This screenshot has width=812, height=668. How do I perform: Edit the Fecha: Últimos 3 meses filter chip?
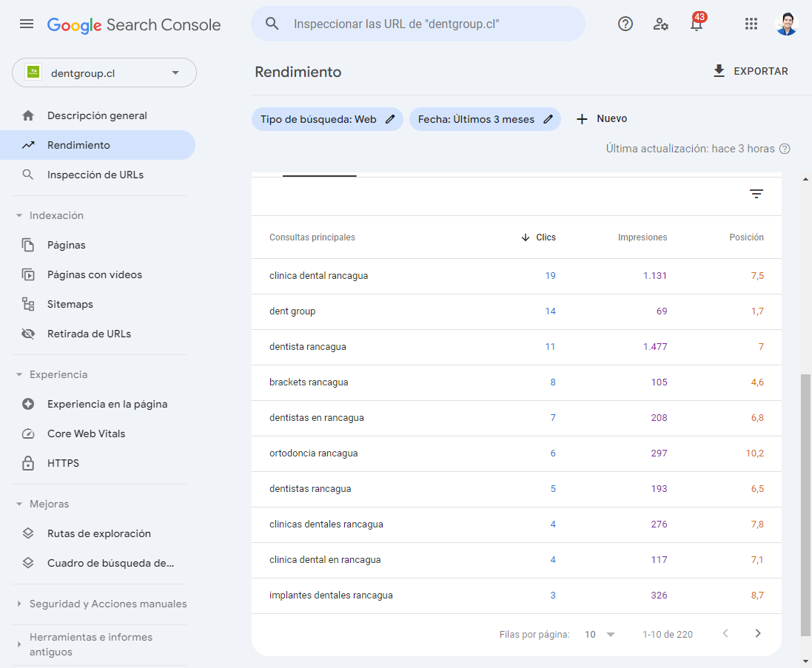point(548,118)
